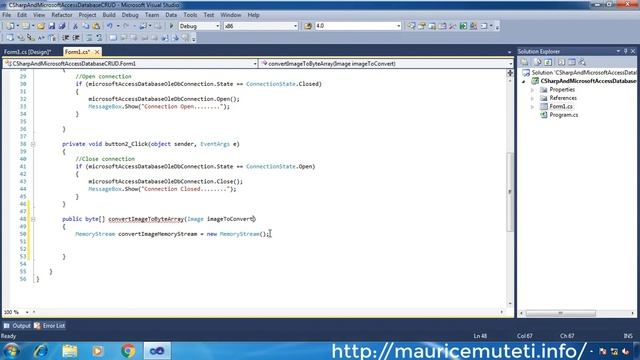640x360 pixels.
Task: Click the Properties icon in Solution Explorer toolbar
Action: click(x=524, y=62)
